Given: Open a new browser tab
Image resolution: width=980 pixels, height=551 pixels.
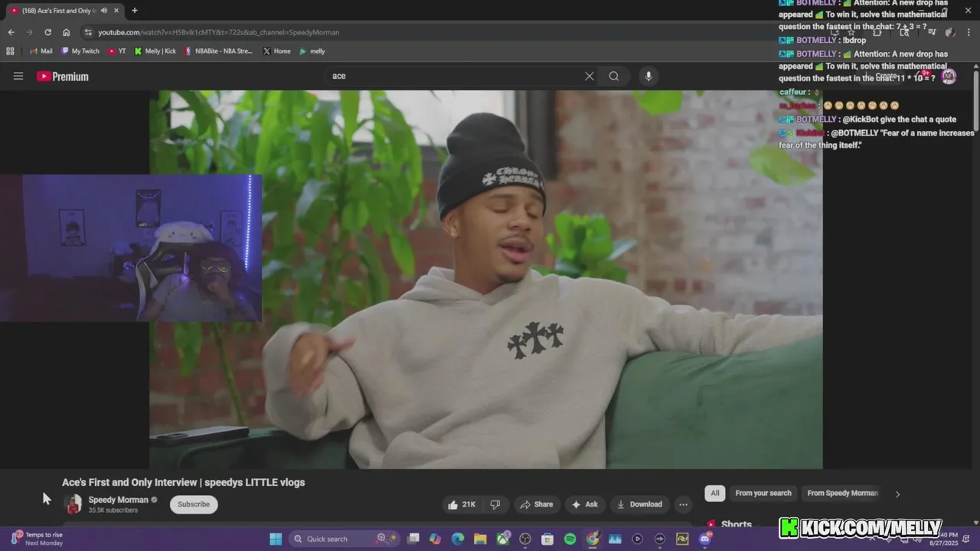Looking at the screenshot, I should (134, 10).
